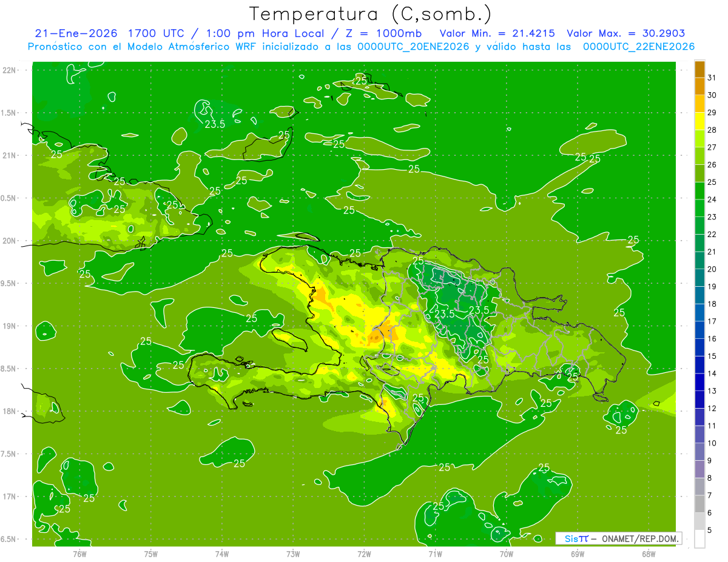728x562 pixels.
Task: Click the teal colorbar segment between 19 and 20
Action: click(x=699, y=278)
